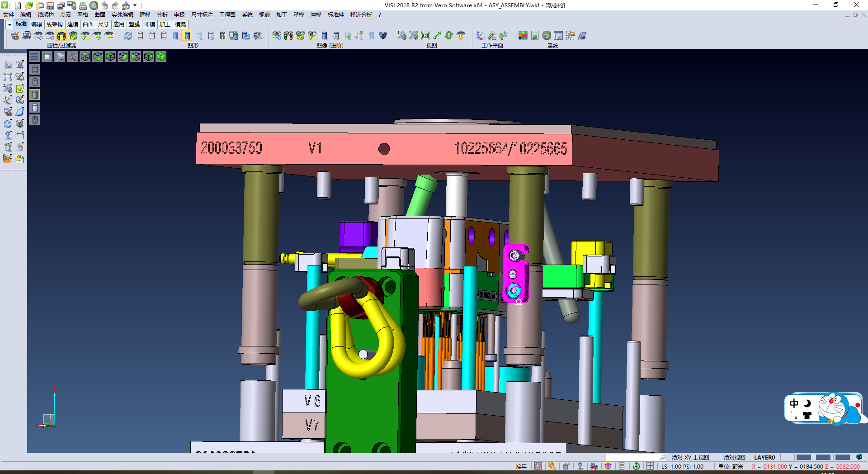Open the 文件 menu

[x=9, y=15]
